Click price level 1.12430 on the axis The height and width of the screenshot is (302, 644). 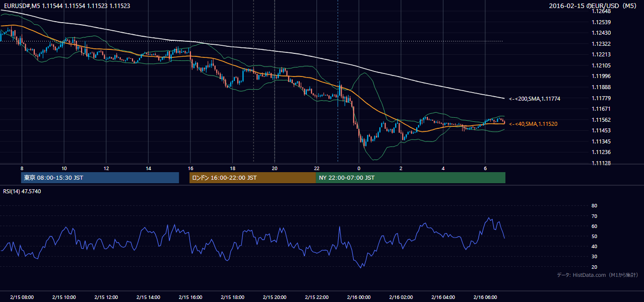click(602, 33)
